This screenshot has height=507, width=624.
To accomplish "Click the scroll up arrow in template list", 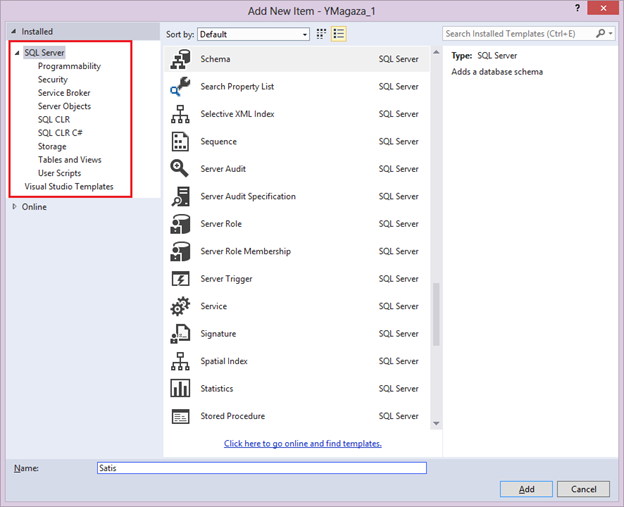I will 436,53.
